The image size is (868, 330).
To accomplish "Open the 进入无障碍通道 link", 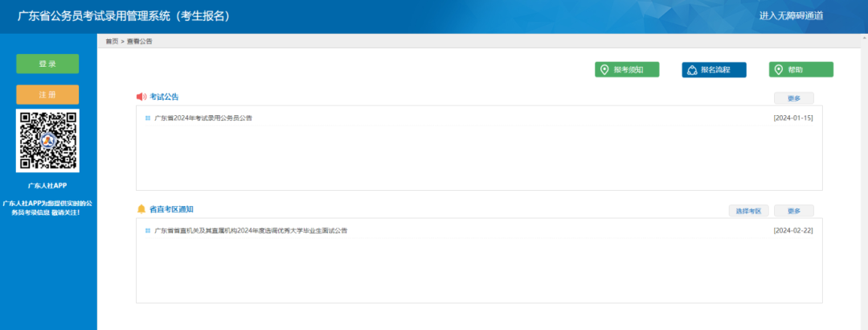I will (791, 16).
